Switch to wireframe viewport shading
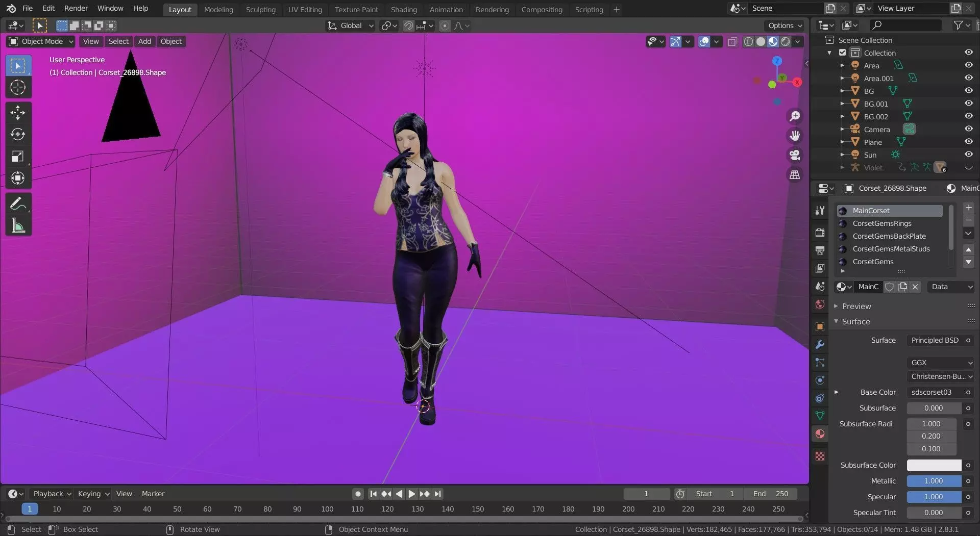Viewport: 980px width, 536px height. point(748,42)
